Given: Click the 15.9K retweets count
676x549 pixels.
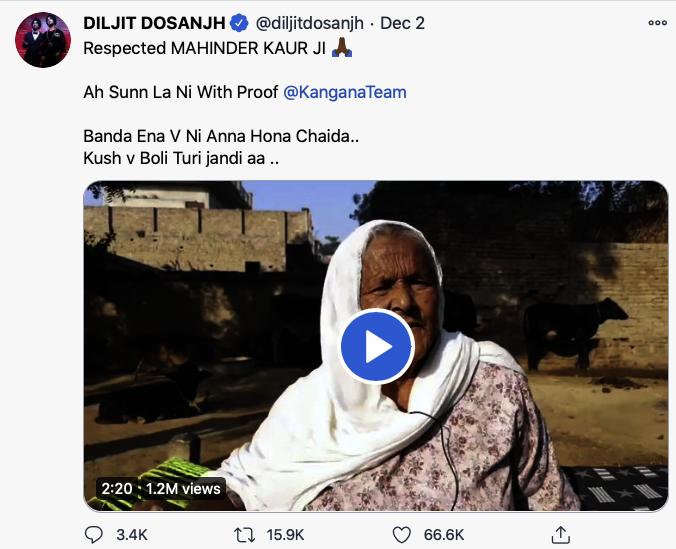Looking at the screenshot, I should (x=285, y=535).
